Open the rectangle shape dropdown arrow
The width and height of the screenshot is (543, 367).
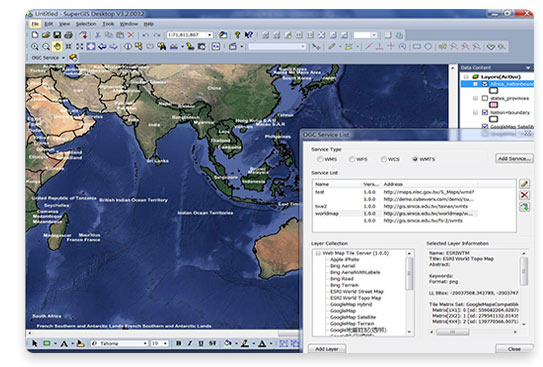(55, 343)
